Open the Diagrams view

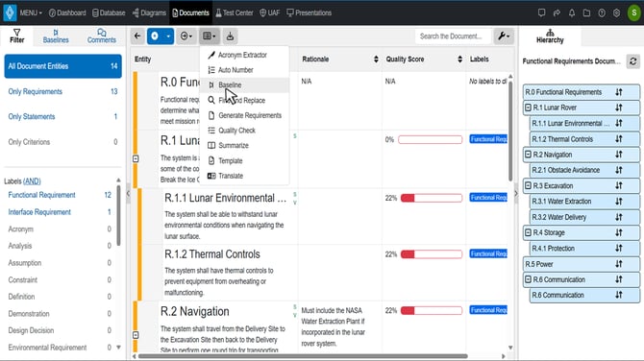149,13
